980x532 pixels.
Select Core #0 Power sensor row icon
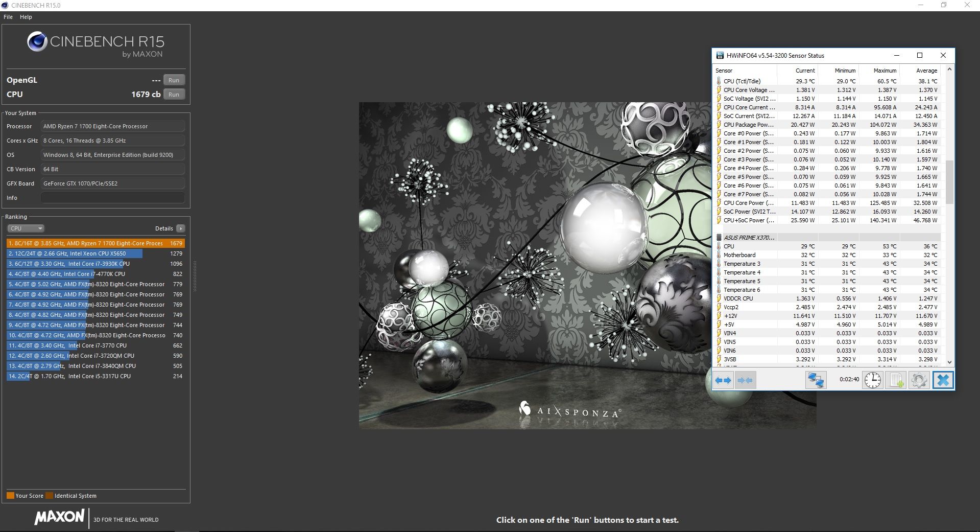pos(719,133)
